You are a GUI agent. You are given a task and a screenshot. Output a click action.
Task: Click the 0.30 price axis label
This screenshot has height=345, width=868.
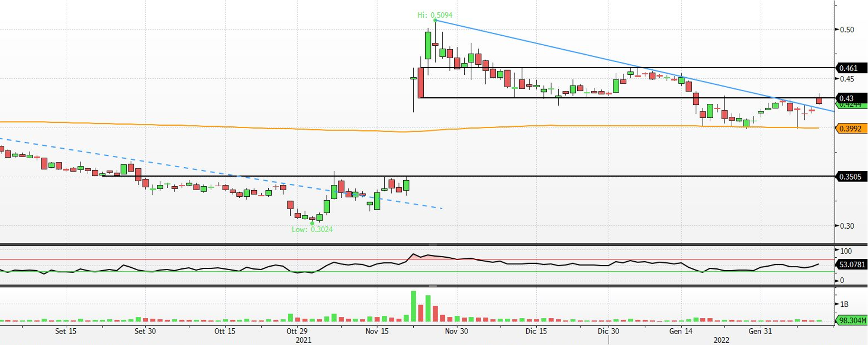847,226
